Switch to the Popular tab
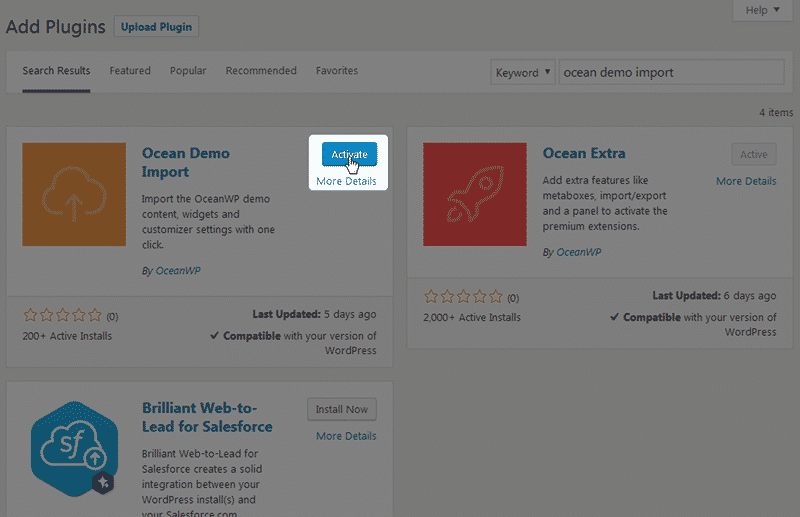Image resolution: width=800 pixels, height=517 pixels. [188, 71]
